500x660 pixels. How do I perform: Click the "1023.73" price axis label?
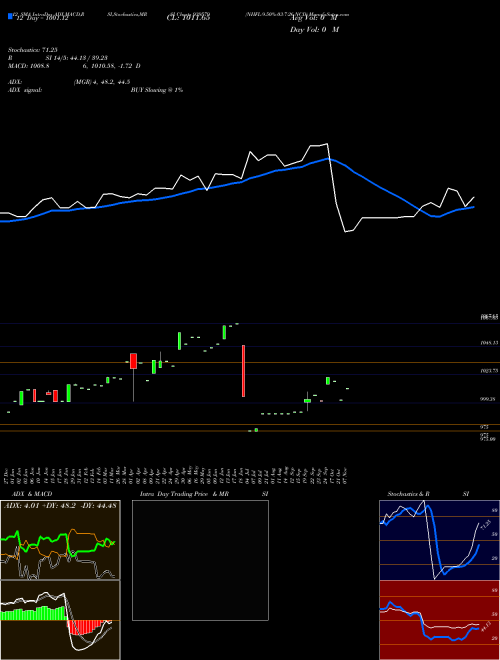[x=489, y=371]
